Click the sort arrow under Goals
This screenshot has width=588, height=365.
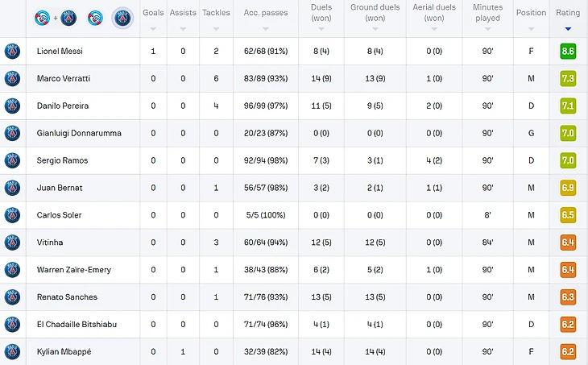point(153,29)
